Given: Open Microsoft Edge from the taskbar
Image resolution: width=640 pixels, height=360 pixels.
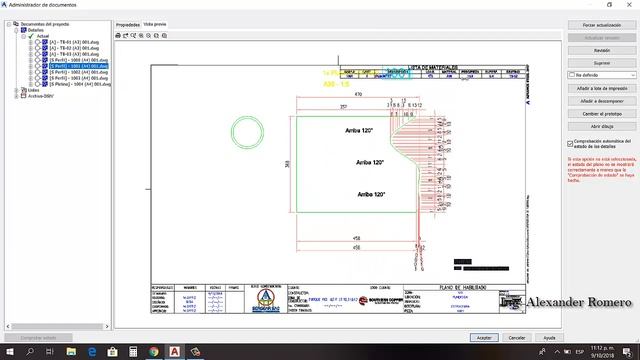Looking at the screenshot, I should tap(92, 351).
